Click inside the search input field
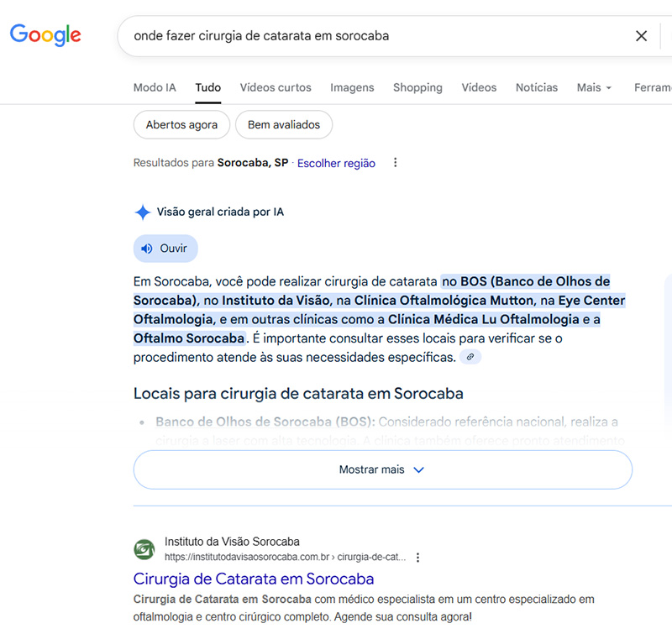 pyautogui.click(x=336, y=36)
